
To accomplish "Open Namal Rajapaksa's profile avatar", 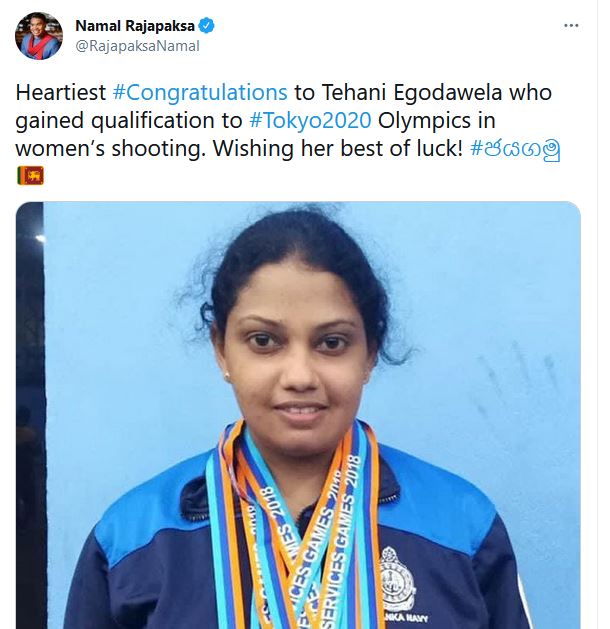I will click(39, 36).
